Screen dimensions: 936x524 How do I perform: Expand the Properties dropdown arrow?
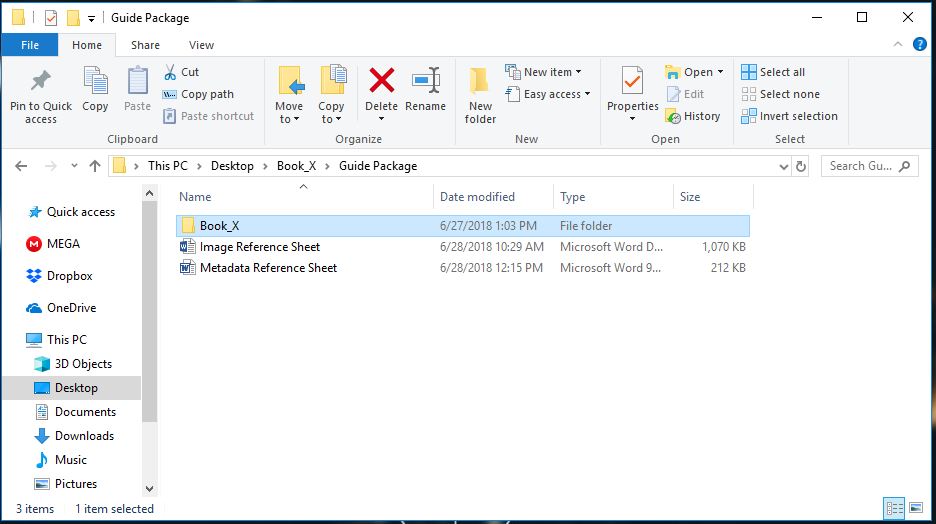coord(633,119)
